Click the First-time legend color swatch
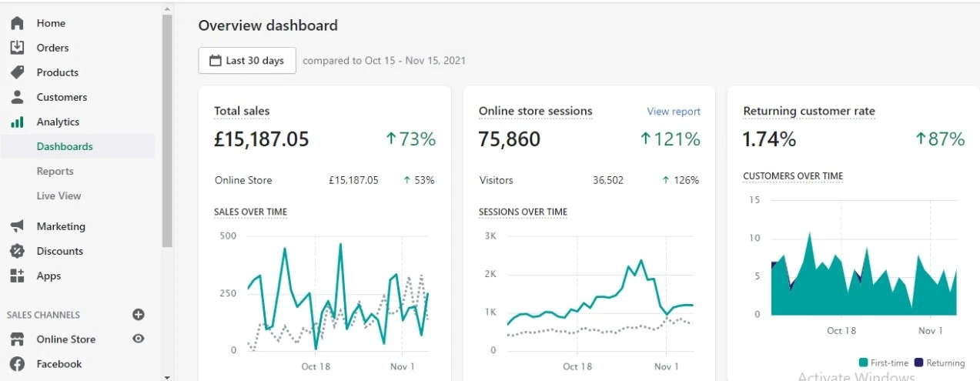 (864, 363)
